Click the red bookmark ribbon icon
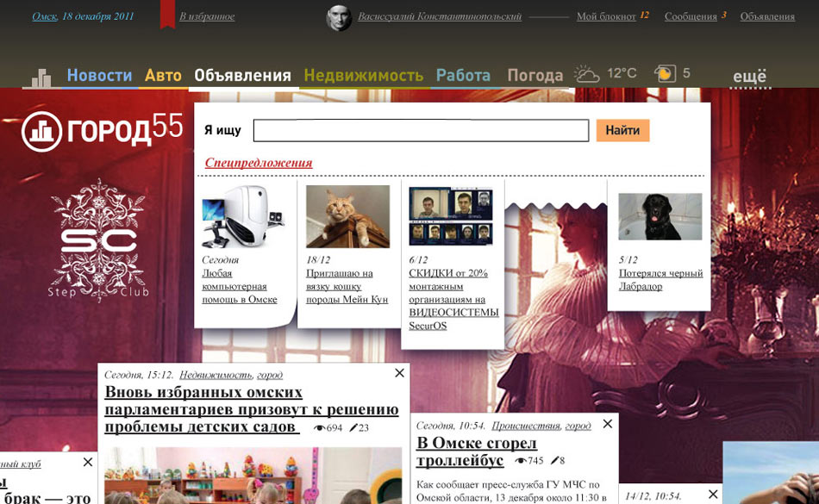The height and width of the screenshot is (504, 819). click(167, 15)
